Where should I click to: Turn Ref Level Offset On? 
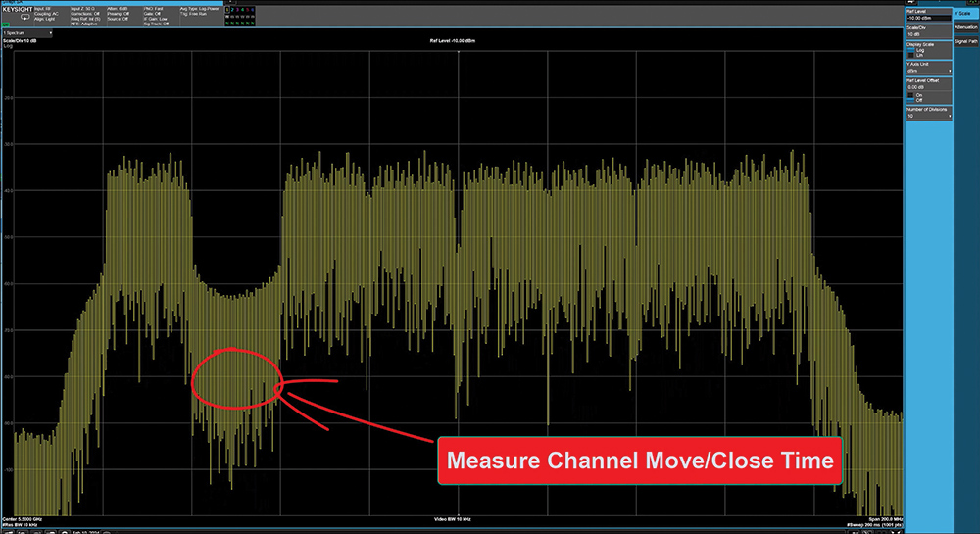tap(915, 95)
